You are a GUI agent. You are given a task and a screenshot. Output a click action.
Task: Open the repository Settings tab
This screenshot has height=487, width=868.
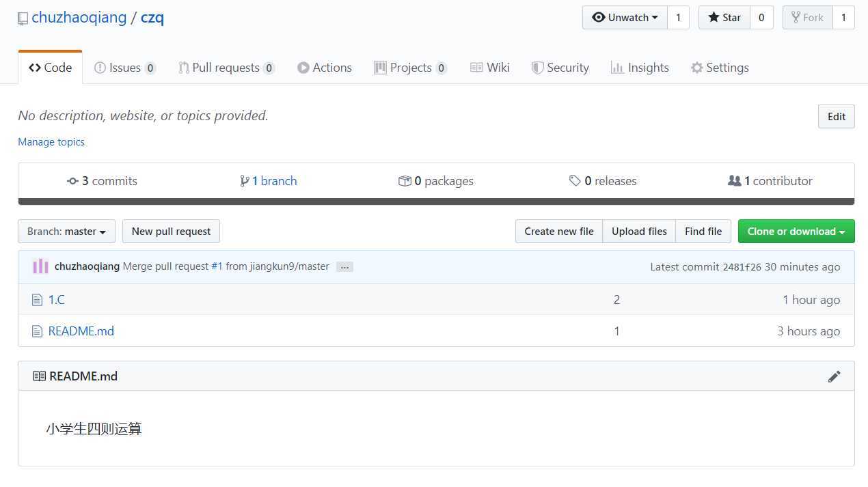click(720, 68)
